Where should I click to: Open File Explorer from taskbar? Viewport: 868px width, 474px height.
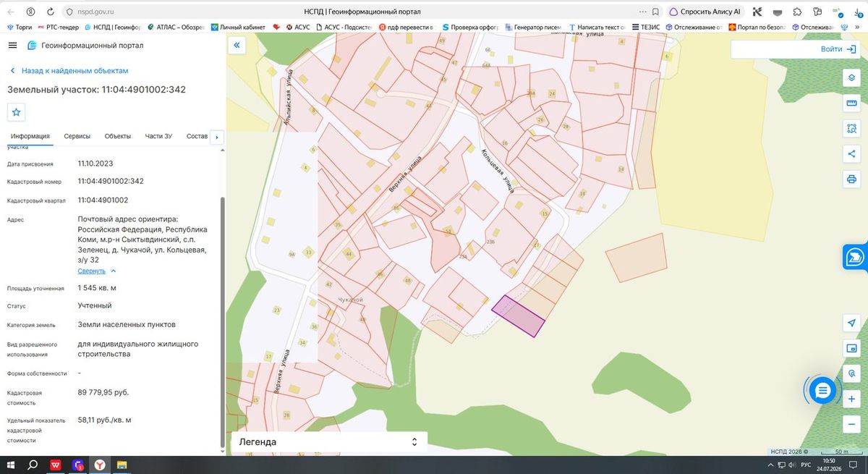(x=122, y=465)
